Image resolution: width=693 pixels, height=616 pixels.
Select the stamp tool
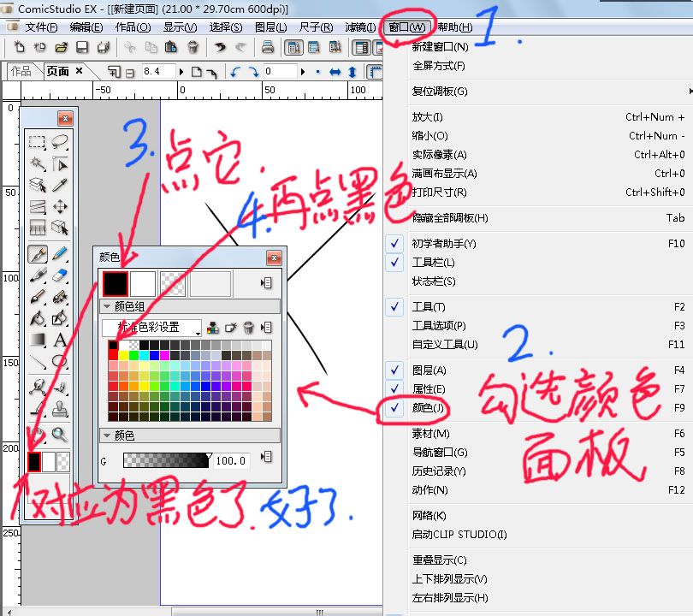tap(60, 409)
